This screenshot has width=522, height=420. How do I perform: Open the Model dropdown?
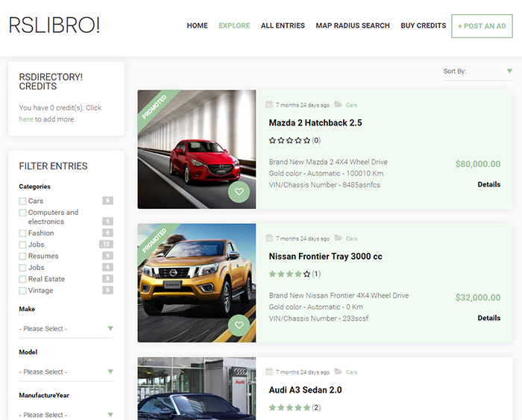pos(66,372)
